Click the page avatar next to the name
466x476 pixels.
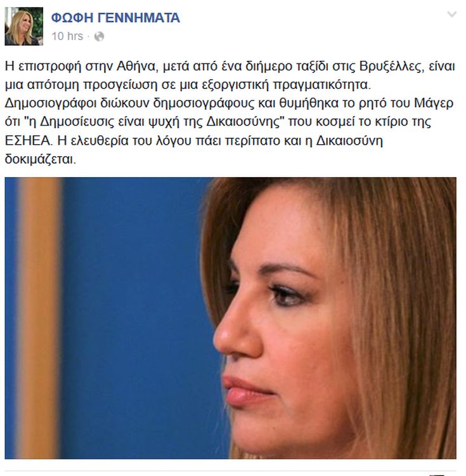pos(24,26)
